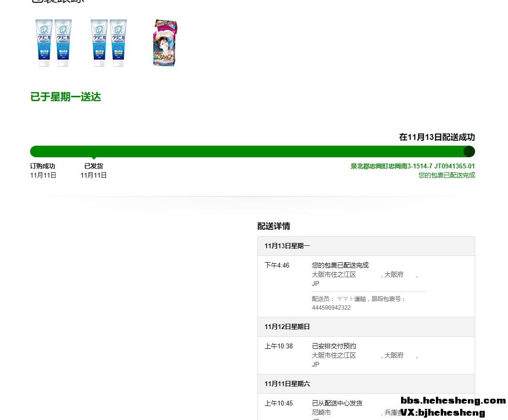Click the 已于星期一送达 status heading
The height and width of the screenshot is (420, 508).
point(65,97)
